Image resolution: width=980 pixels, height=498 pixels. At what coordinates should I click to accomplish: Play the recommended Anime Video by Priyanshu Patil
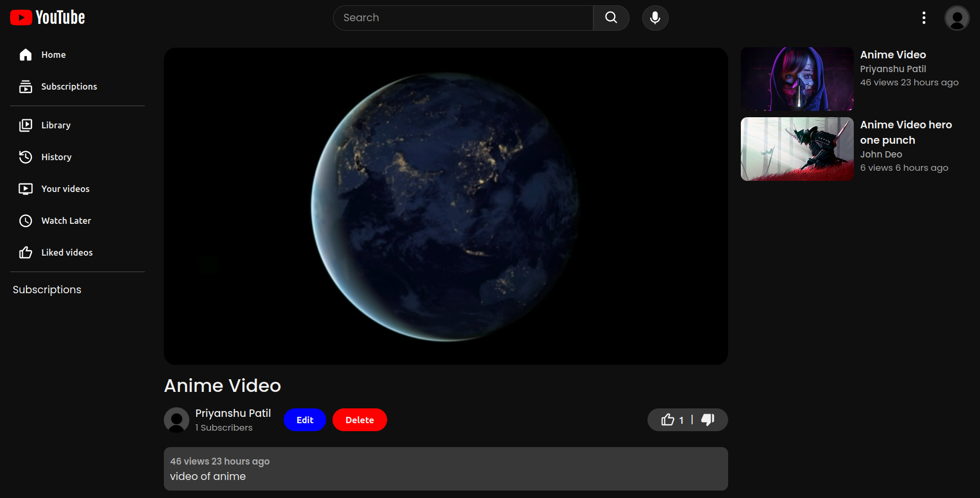(x=797, y=78)
